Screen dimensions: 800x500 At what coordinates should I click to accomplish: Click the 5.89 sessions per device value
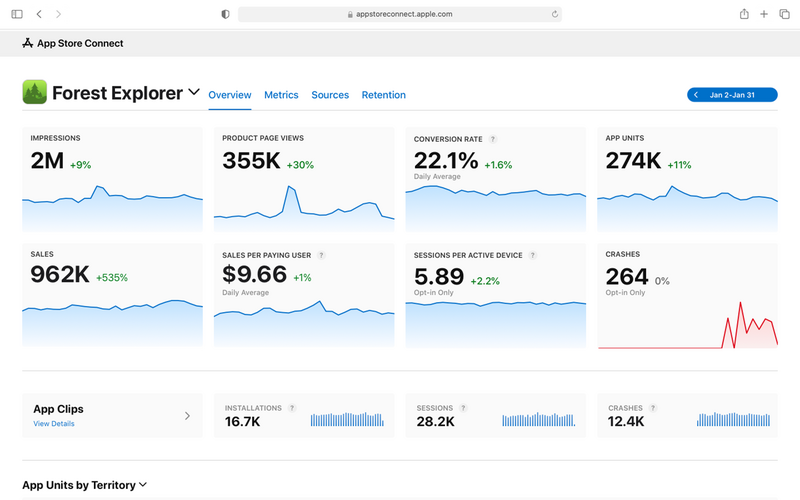(x=439, y=277)
